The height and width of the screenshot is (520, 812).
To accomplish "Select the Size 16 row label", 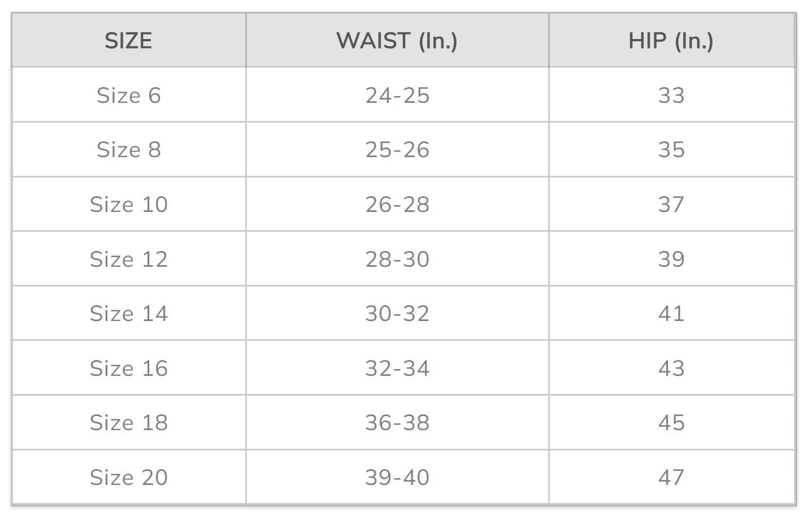I will [129, 368].
